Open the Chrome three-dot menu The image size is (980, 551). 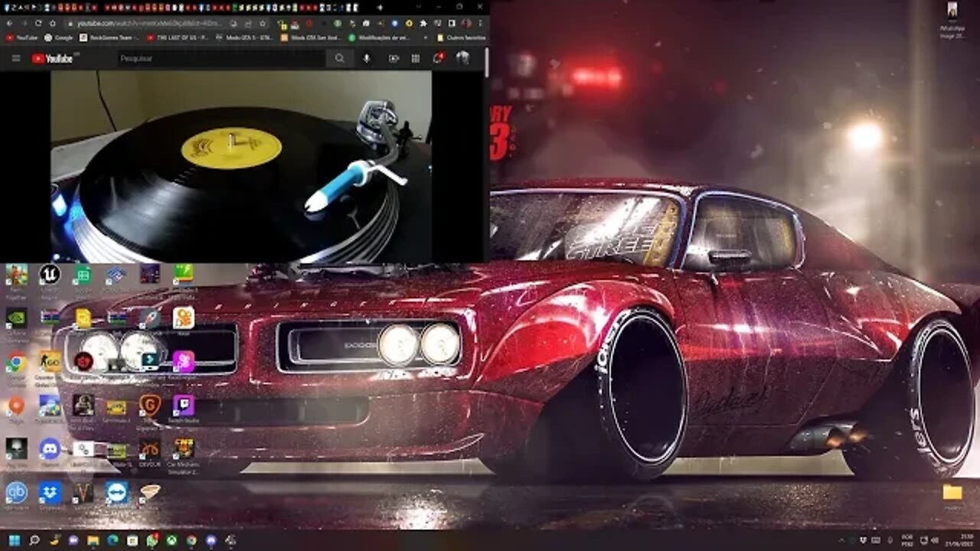480,24
